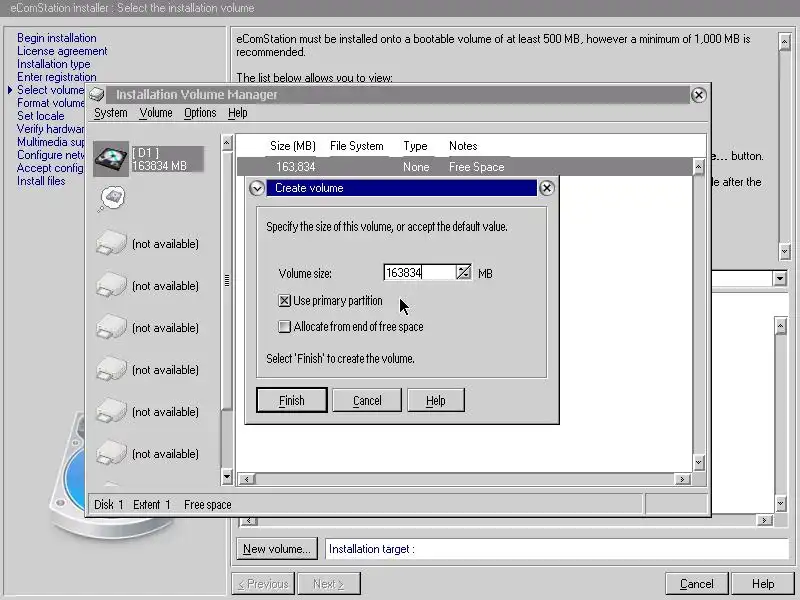Close the Create volume dialog
The height and width of the screenshot is (600, 800).
point(546,188)
